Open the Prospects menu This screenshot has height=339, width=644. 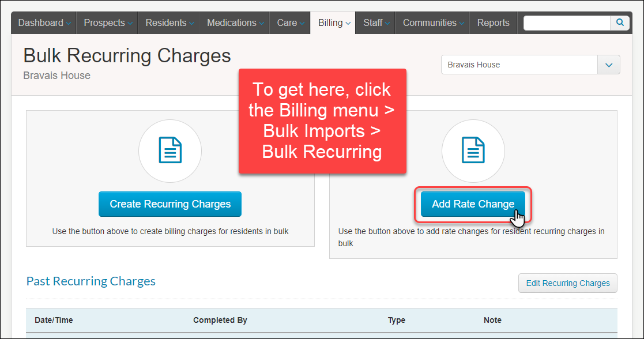[107, 23]
